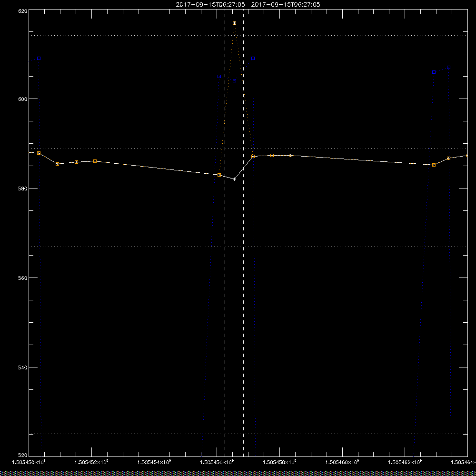Pick the orange spike marker at the peak near 617

point(234,23)
